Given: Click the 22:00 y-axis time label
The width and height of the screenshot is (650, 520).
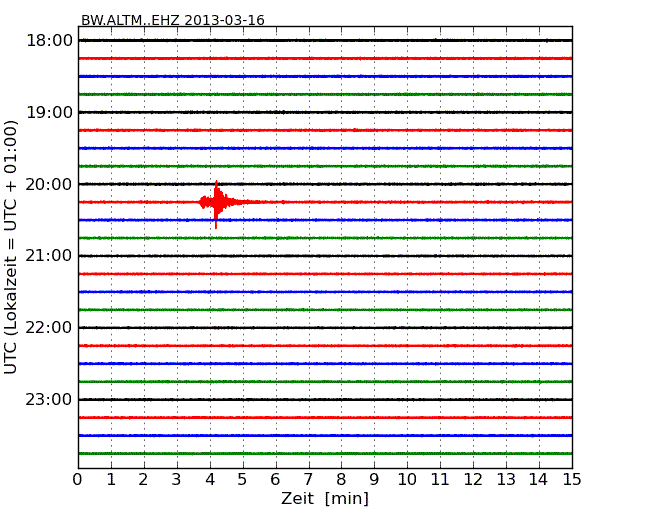Looking at the screenshot, I should (49, 328).
